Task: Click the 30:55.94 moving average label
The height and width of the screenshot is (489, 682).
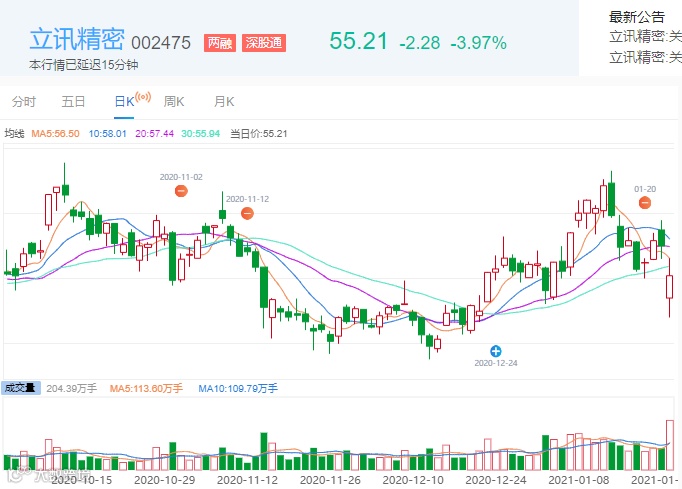Action: point(201,134)
